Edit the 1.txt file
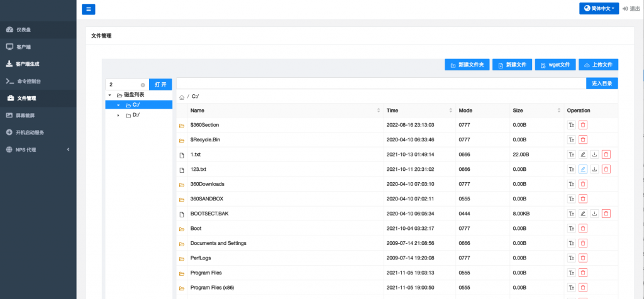 click(x=582, y=155)
